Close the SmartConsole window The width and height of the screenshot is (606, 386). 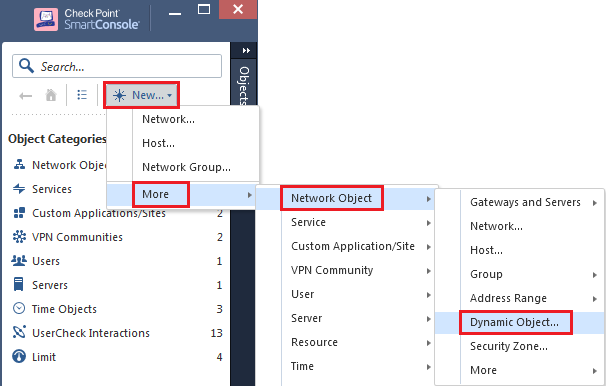238,9
